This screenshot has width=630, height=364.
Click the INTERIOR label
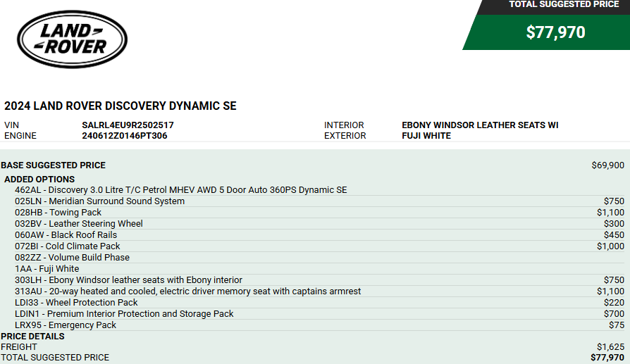[x=344, y=125]
